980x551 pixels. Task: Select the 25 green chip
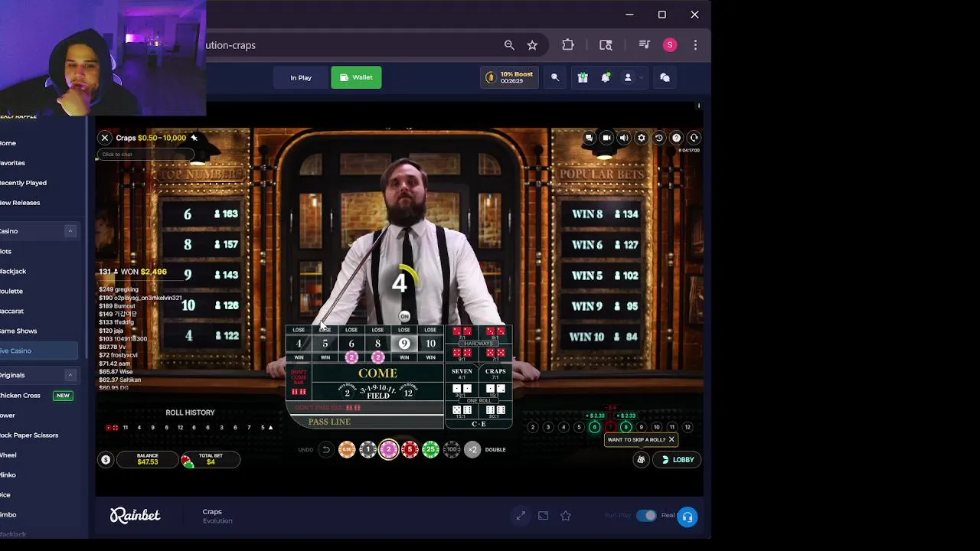(x=430, y=449)
